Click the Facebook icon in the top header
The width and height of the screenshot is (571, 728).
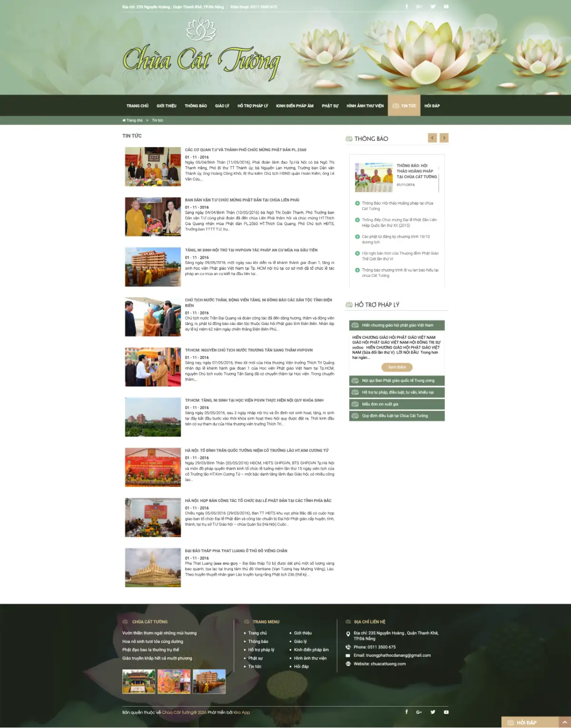(406, 7)
